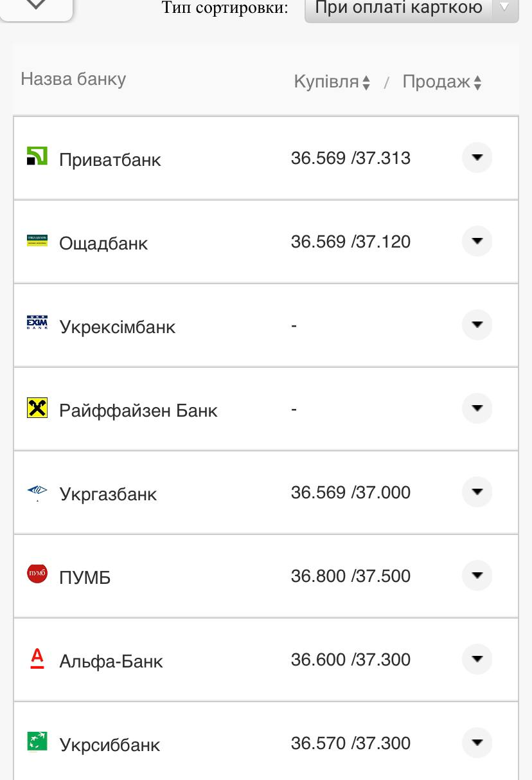Screen dimensions: 532x780
Task: Click the Укргазбанк rate 36.569 /37.000
Action: [350, 493]
